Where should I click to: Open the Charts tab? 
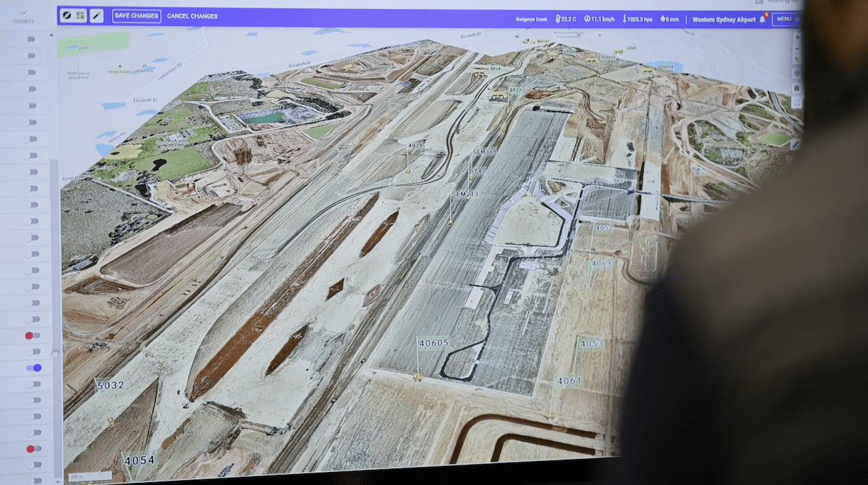coord(23,16)
